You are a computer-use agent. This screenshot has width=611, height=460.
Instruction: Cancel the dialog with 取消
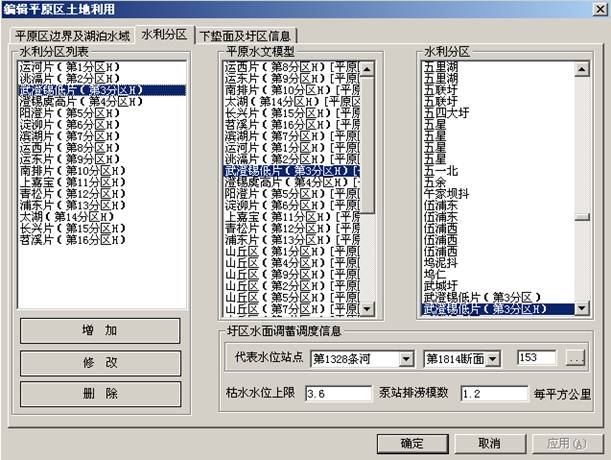(488, 443)
